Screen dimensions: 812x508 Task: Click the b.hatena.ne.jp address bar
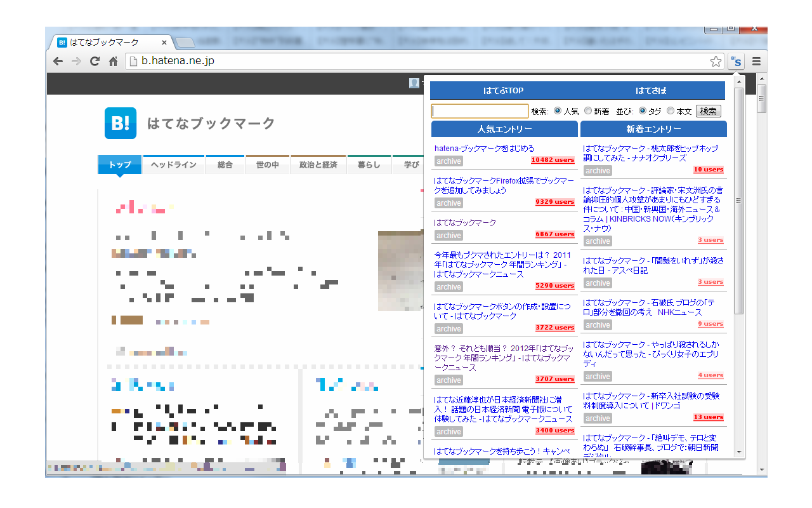coord(416,62)
